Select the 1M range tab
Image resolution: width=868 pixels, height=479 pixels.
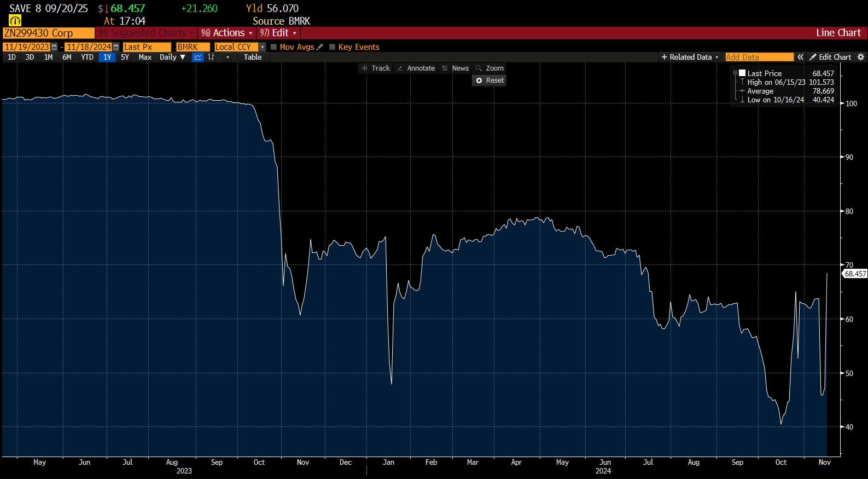click(48, 57)
